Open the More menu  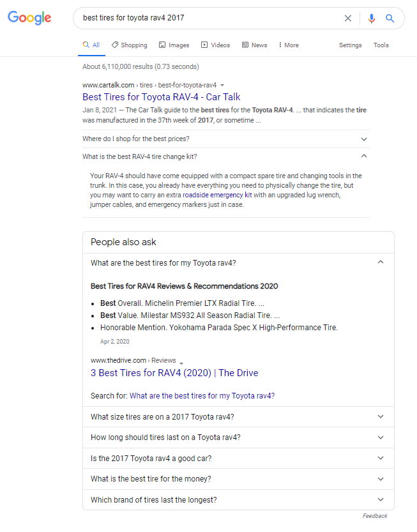click(289, 45)
